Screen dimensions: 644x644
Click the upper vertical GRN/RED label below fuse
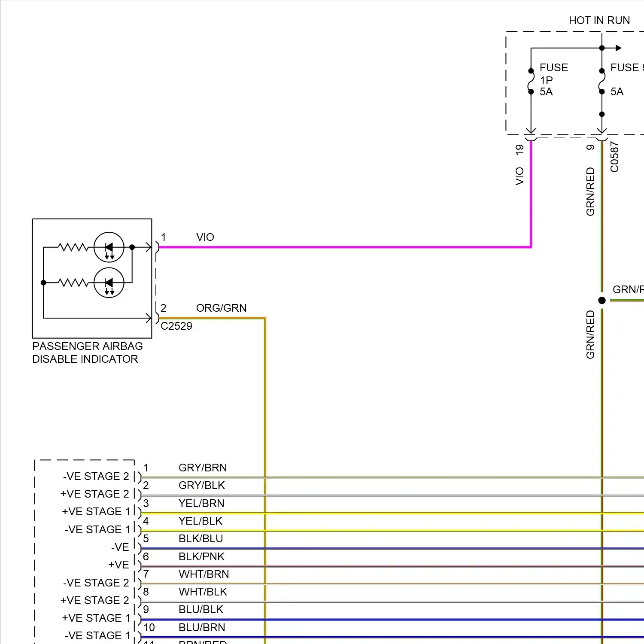(x=590, y=191)
